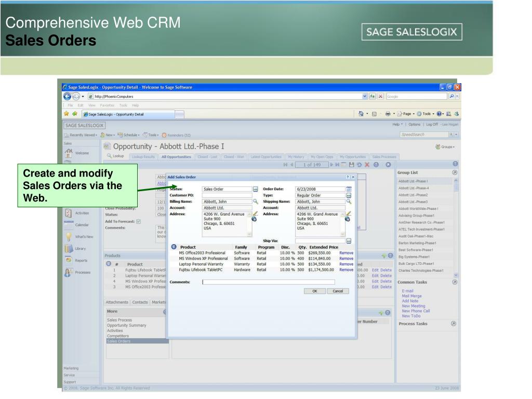Click the Customer PO input field
The width and height of the screenshot is (532, 399).
tap(227, 195)
